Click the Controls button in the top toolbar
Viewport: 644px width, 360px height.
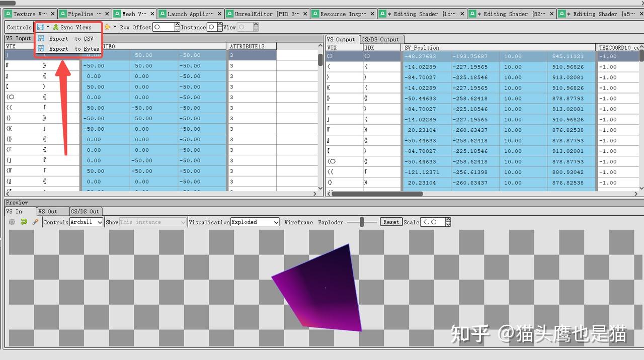pyautogui.click(x=19, y=27)
